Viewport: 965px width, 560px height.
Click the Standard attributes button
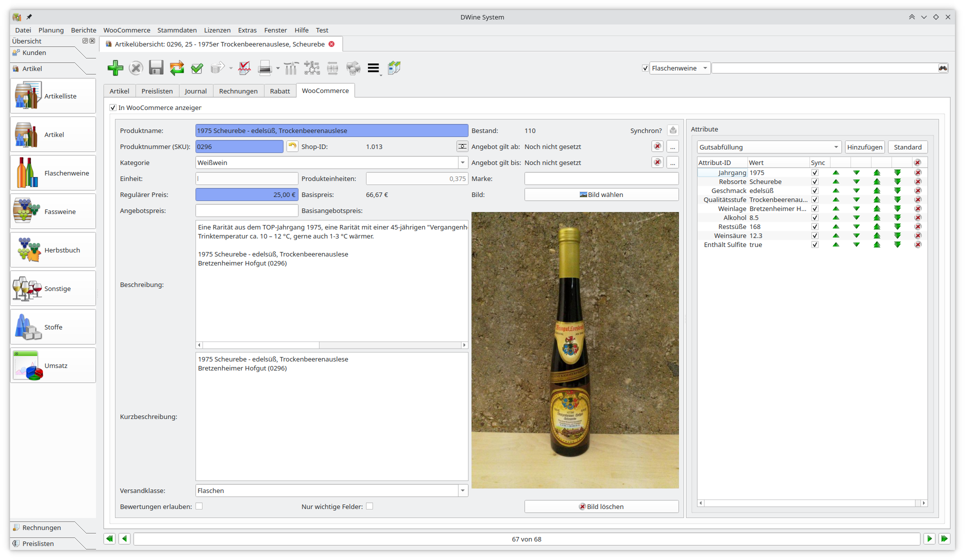pos(907,147)
